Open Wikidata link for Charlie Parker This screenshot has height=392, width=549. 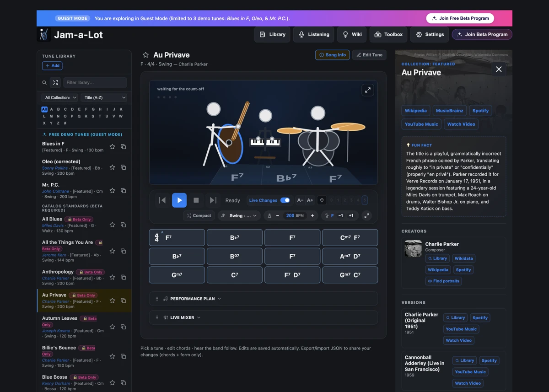point(463,258)
